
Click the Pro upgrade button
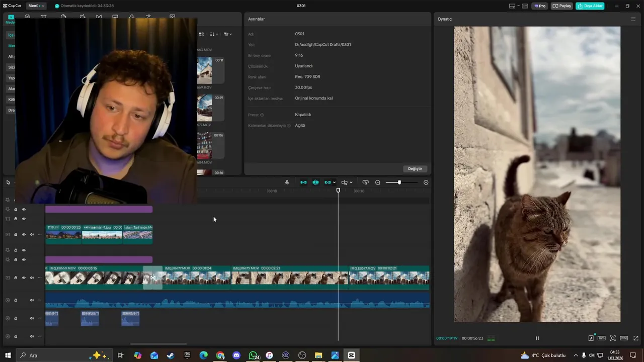(x=540, y=6)
